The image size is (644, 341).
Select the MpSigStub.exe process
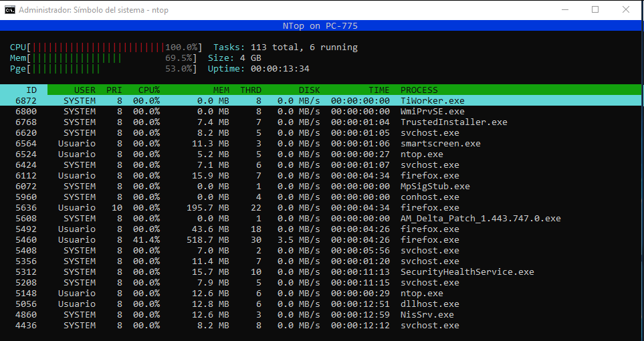pos(435,187)
